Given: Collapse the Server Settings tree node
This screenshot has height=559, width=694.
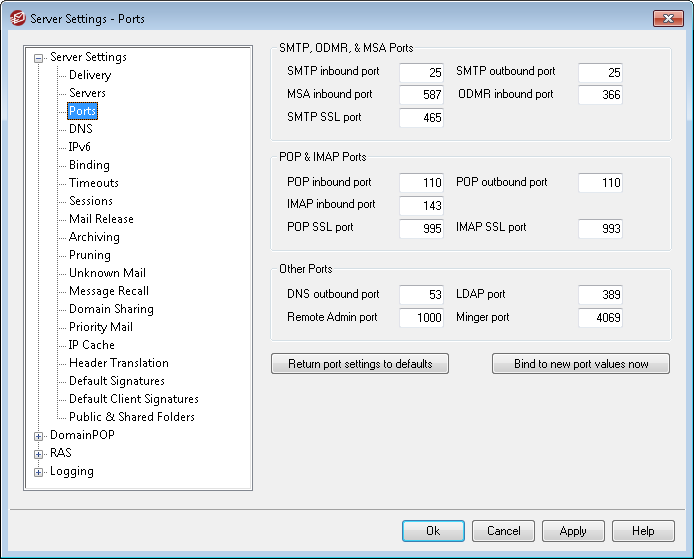Looking at the screenshot, I should point(39,58).
